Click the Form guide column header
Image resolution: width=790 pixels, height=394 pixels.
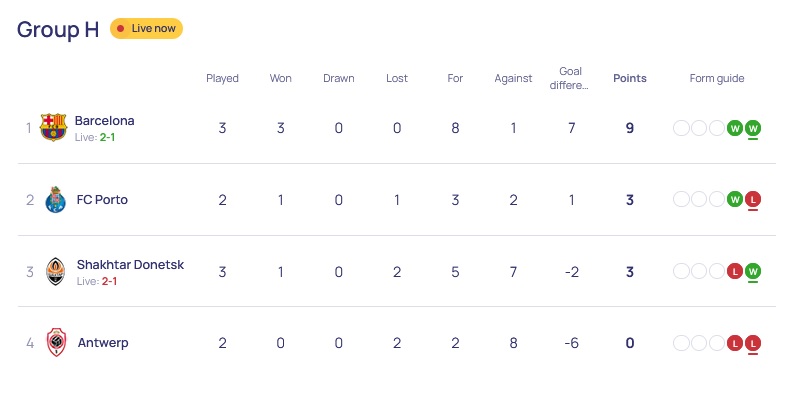point(716,79)
